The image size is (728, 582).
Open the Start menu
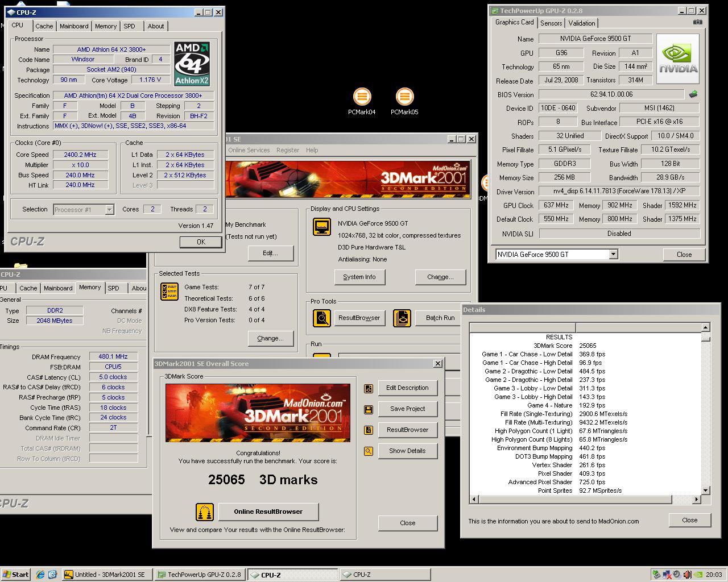pyautogui.click(x=15, y=575)
